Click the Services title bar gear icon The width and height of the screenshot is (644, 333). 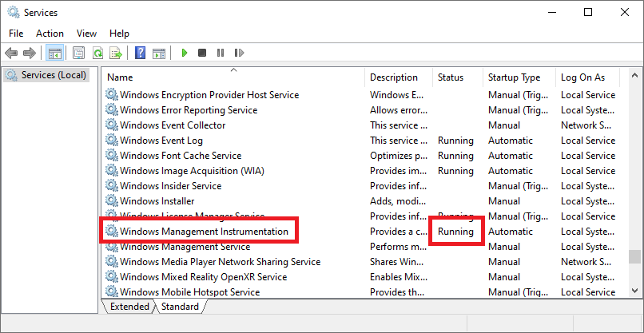pos(13,12)
